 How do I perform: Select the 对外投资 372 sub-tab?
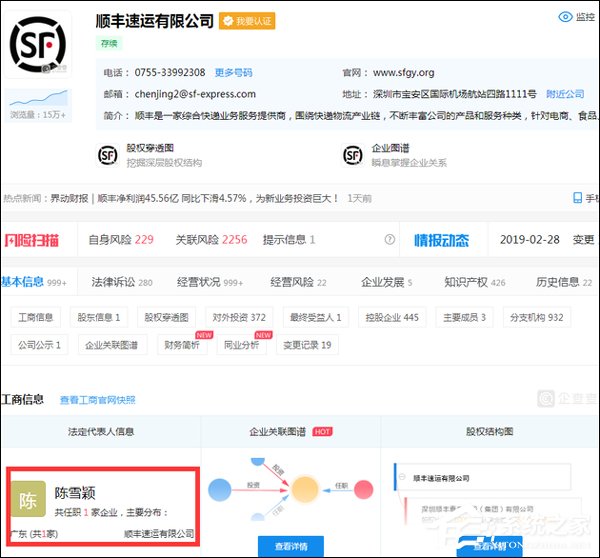pos(239,317)
